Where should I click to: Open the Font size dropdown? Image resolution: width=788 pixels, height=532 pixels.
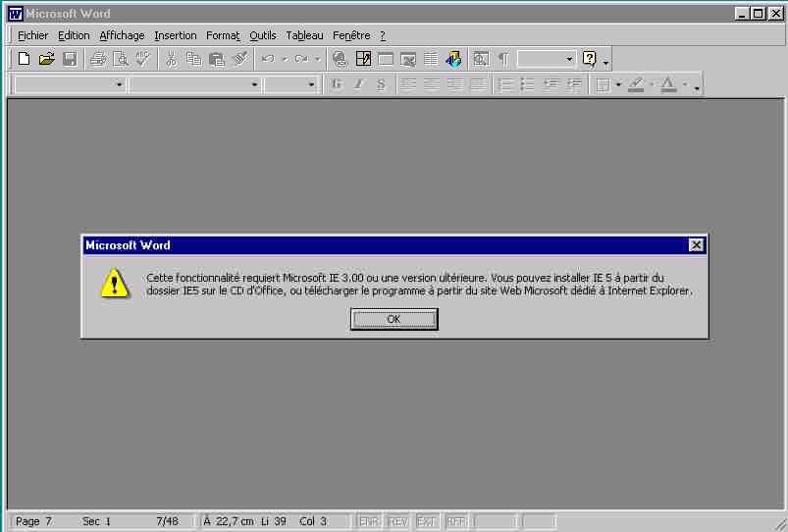[x=310, y=84]
